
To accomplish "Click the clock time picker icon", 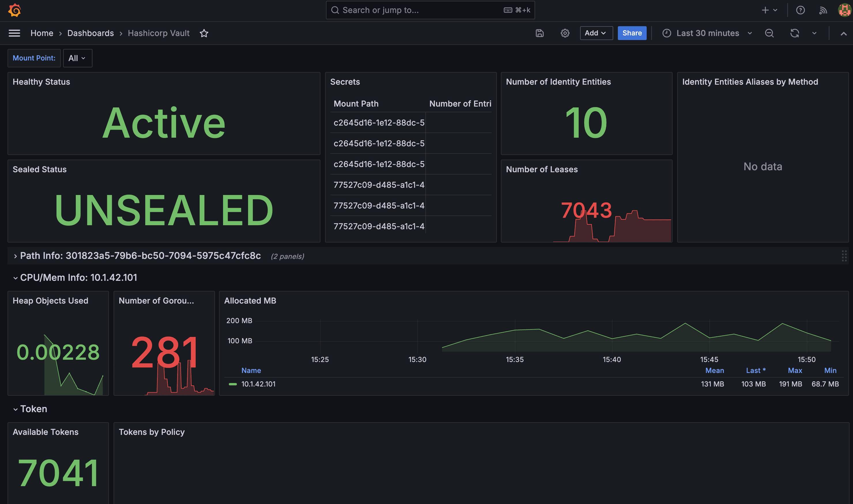I will (667, 33).
